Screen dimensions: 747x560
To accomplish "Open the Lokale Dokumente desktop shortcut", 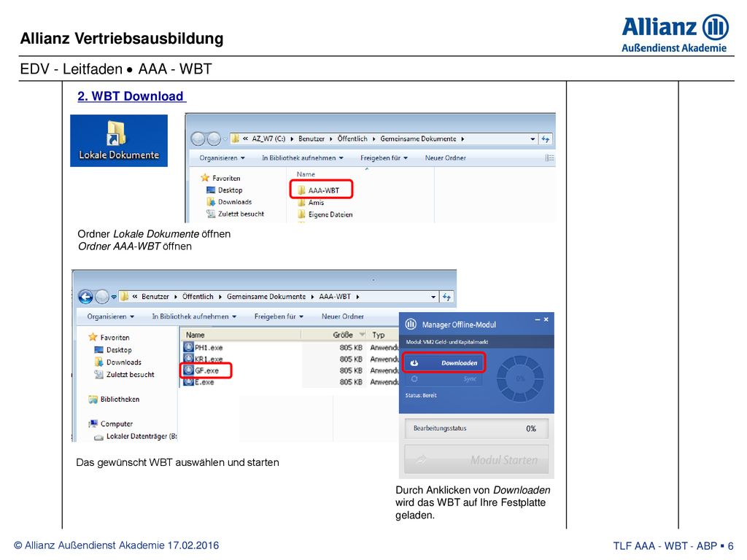I will 119,141.
